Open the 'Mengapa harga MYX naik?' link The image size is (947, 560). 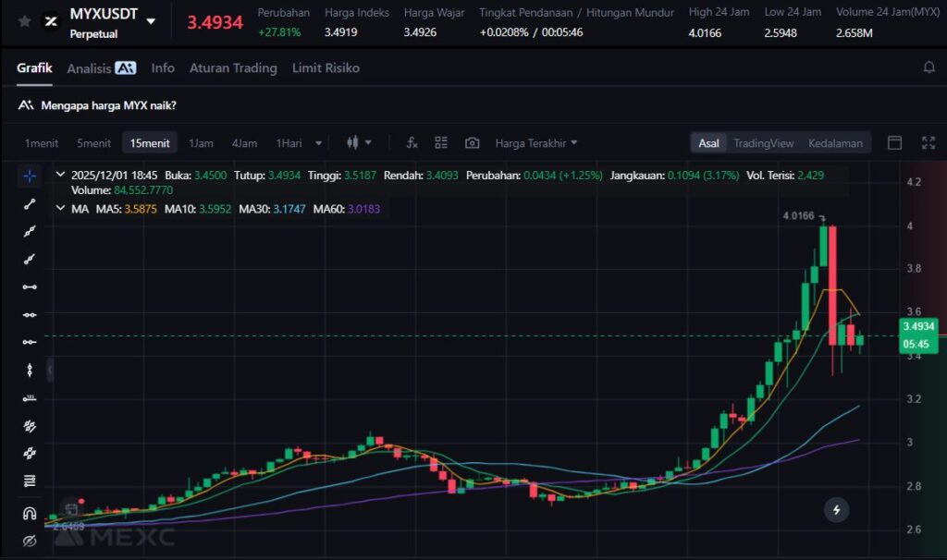[x=108, y=105]
